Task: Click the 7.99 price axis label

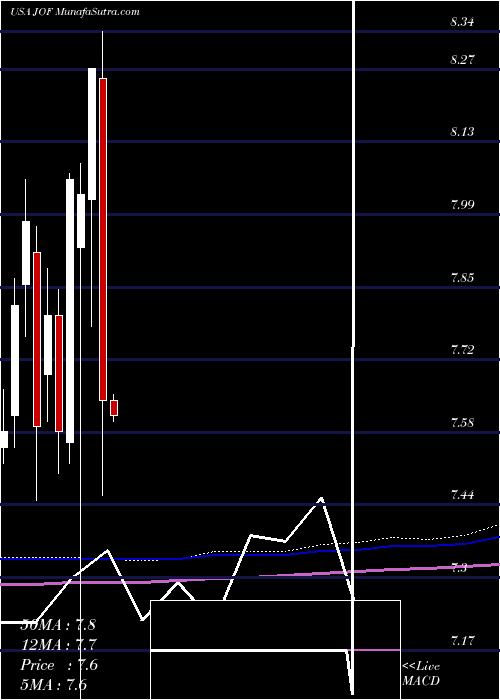Action: coord(462,205)
